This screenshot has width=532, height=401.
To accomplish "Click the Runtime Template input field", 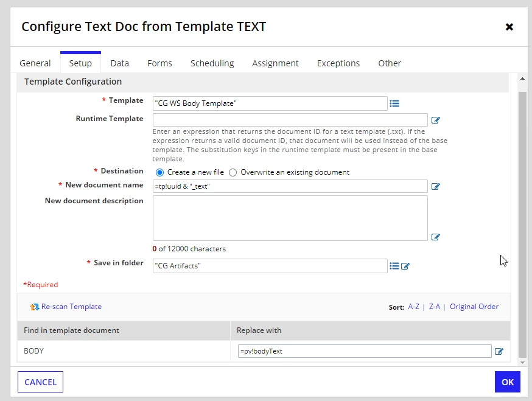I will pyautogui.click(x=290, y=120).
